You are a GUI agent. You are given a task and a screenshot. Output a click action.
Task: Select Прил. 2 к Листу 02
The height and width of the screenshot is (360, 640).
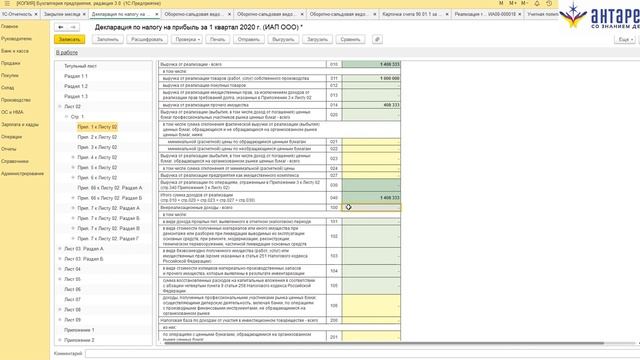pos(97,137)
